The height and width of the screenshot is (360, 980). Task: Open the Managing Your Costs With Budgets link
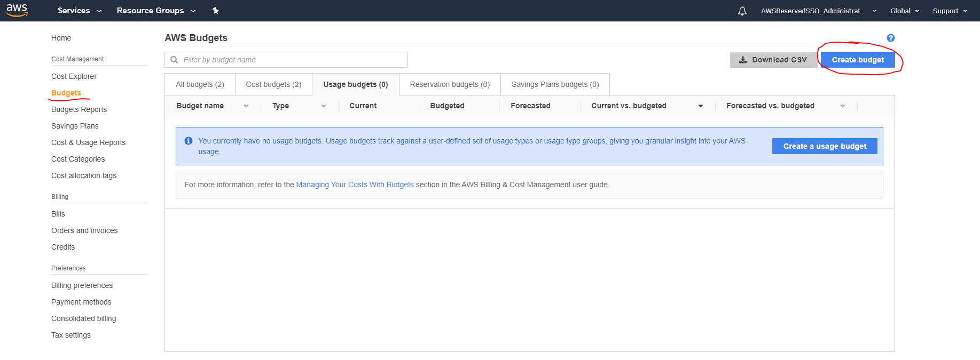click(355, 185)
